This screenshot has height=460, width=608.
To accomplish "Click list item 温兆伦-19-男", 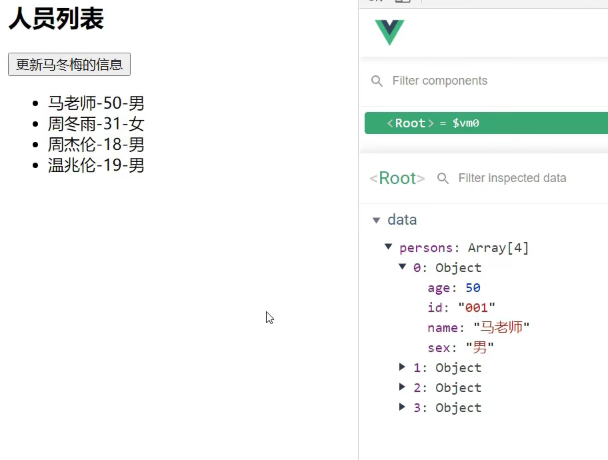I will click(x=96, y=165).
